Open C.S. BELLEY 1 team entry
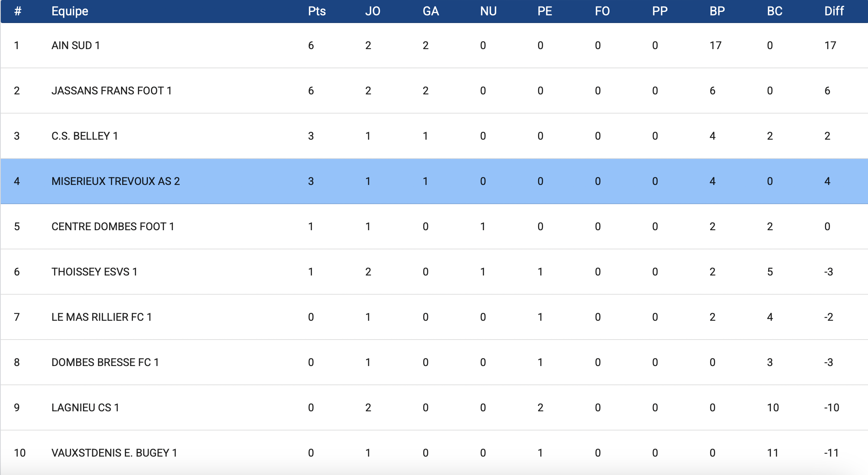The image size is (868, 475). click(x=84, y=136)
